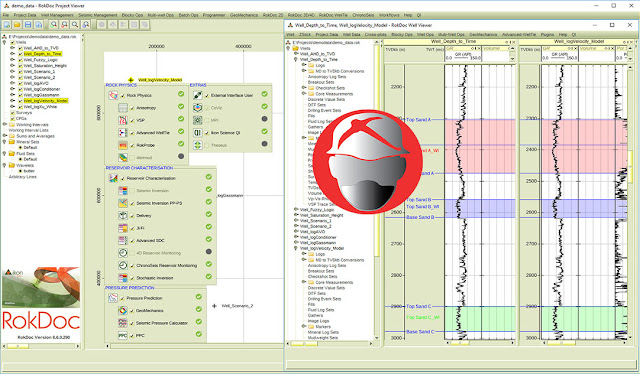Click the Ji-Fi module icon
Screen dimensions: 640x374
123,228
